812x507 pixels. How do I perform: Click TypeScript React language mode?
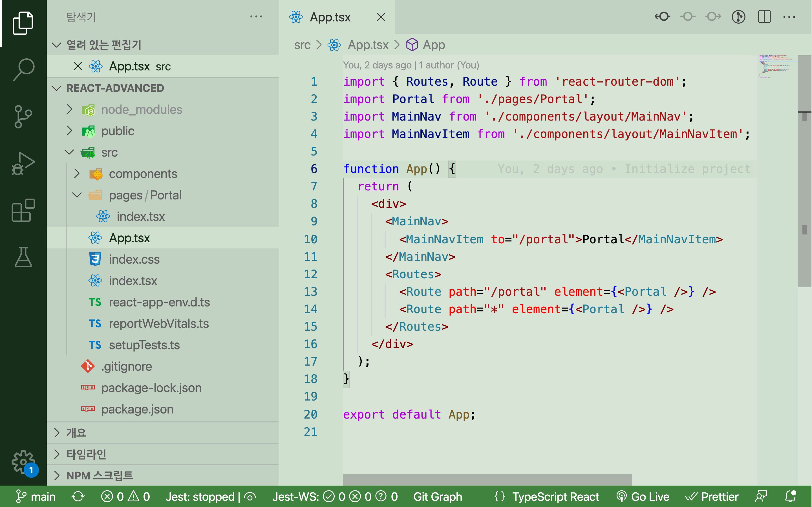[x=555, y=497]
